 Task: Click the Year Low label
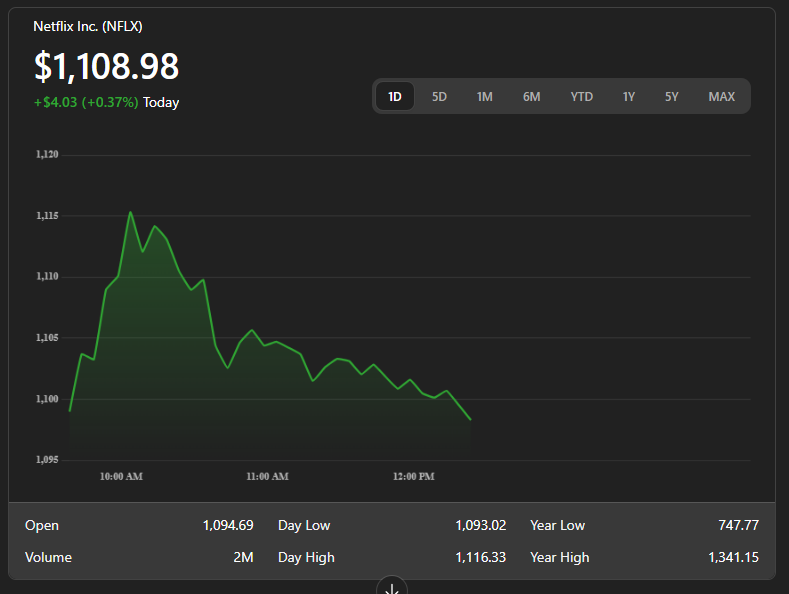558,525
